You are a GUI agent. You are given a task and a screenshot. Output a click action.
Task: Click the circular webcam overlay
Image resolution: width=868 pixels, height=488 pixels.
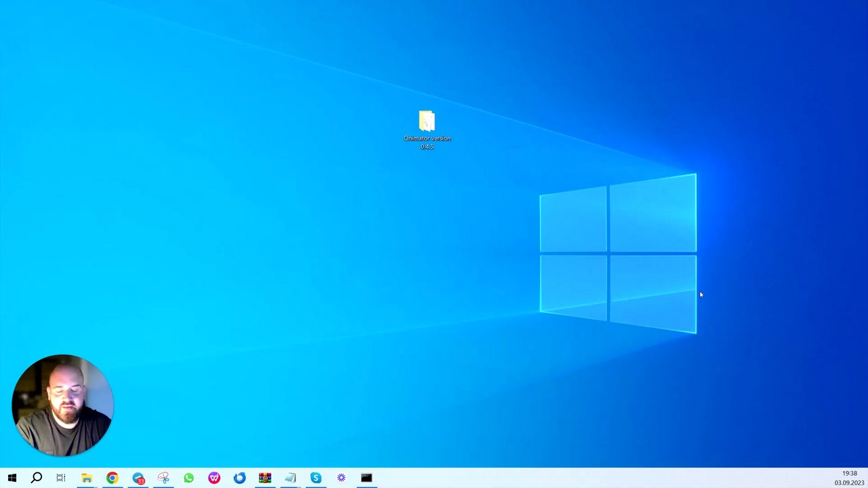62,405
